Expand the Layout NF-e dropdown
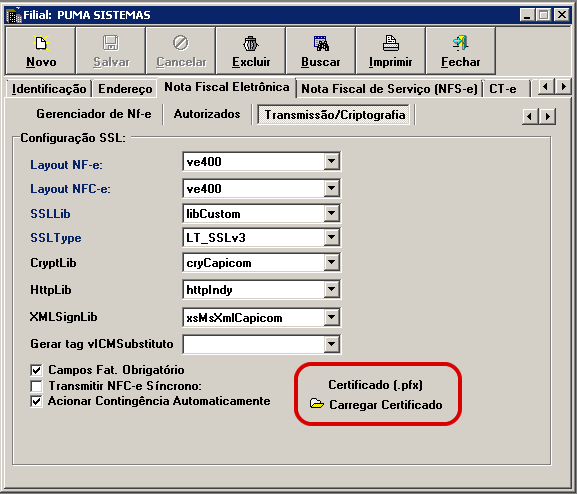The image size is (577, 494). tap(332, 161)
